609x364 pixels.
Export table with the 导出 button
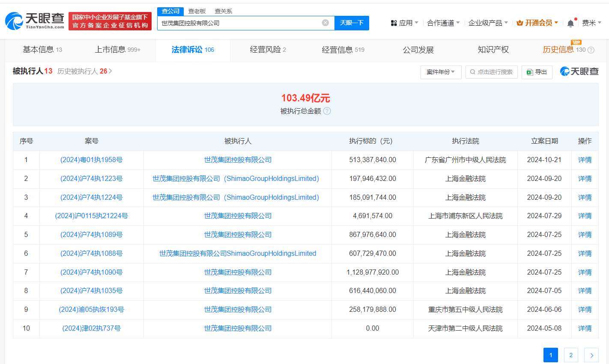pyautogui.click(x=537, y=72)
